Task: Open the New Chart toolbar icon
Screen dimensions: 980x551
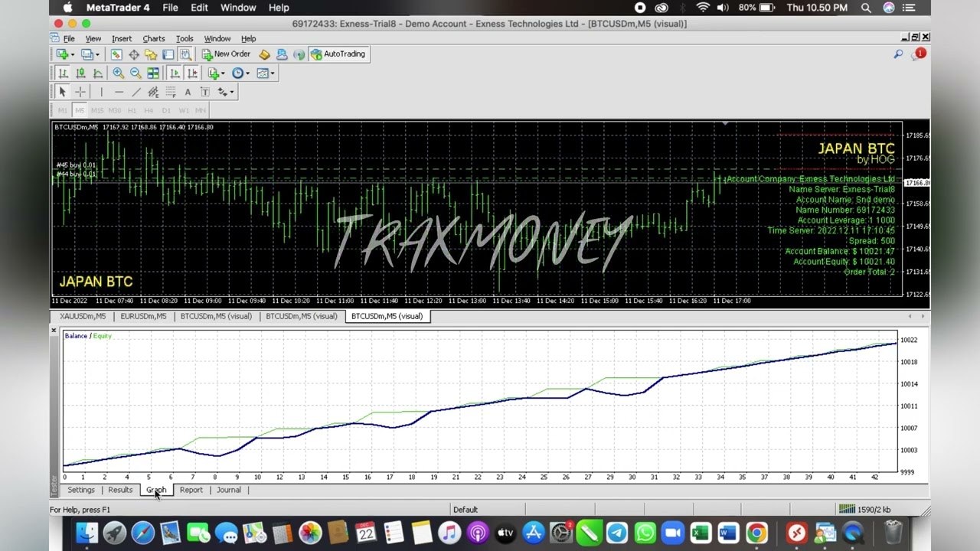Action: (61, 54)
